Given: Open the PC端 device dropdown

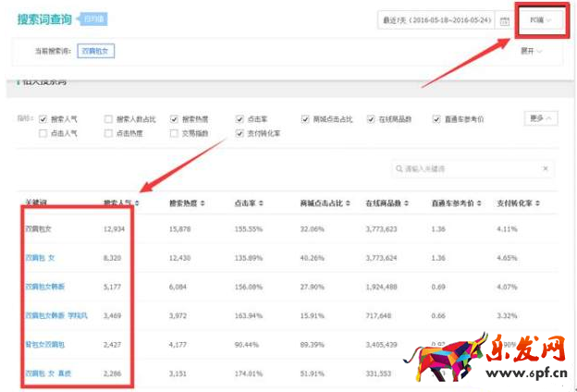Looking at the screenshot, I should point(540,20).
